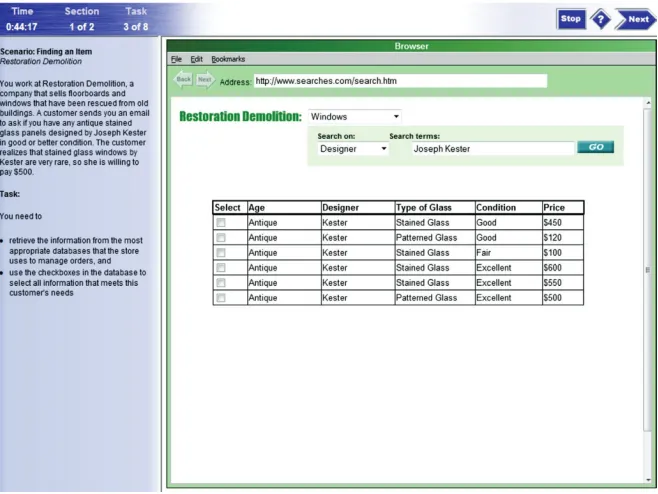
Task: Click the time value 0:44:17
Action: pyautogui.click(x=21, y=27)
